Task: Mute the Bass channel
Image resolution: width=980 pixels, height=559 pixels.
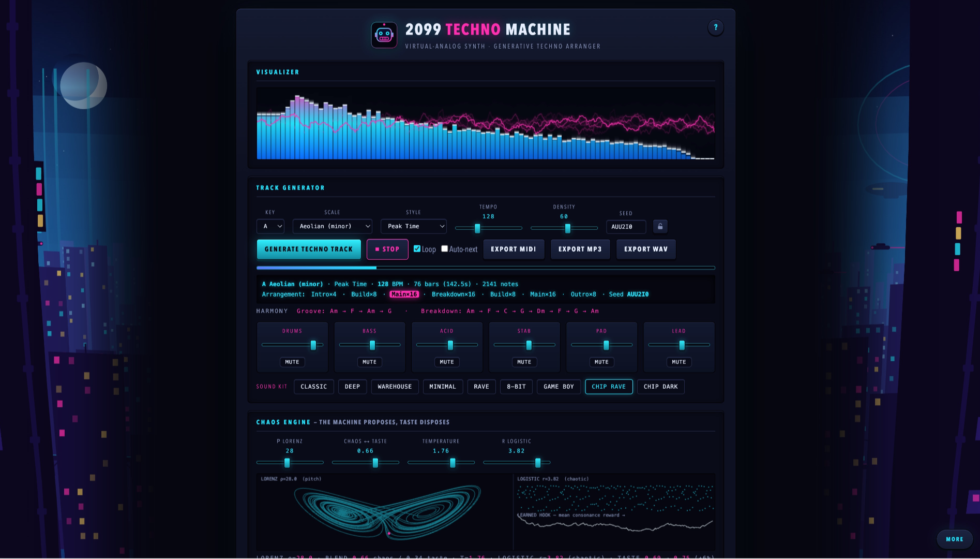Action: click(369, 362)
